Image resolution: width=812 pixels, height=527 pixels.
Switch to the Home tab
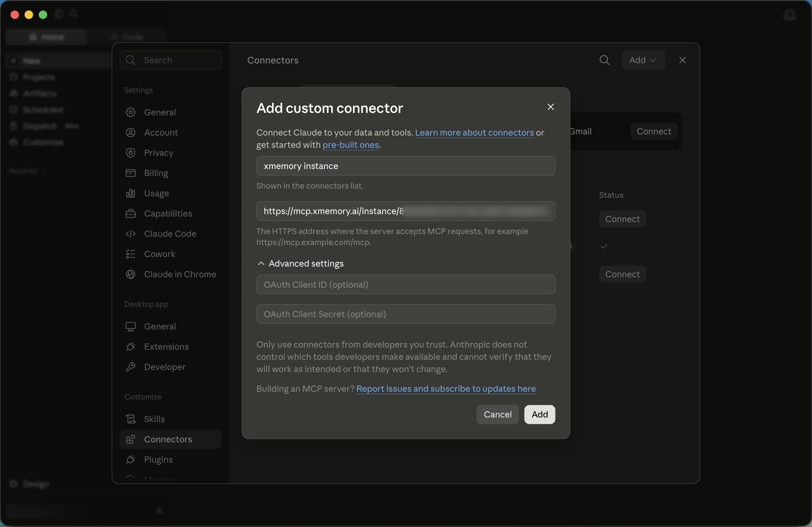[x=46, y=37]
